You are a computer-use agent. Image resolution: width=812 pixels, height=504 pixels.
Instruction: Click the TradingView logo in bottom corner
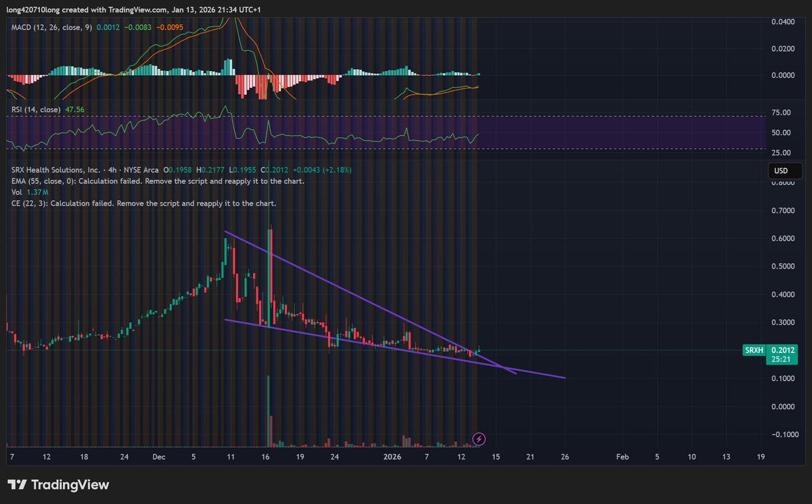[58, 485]
